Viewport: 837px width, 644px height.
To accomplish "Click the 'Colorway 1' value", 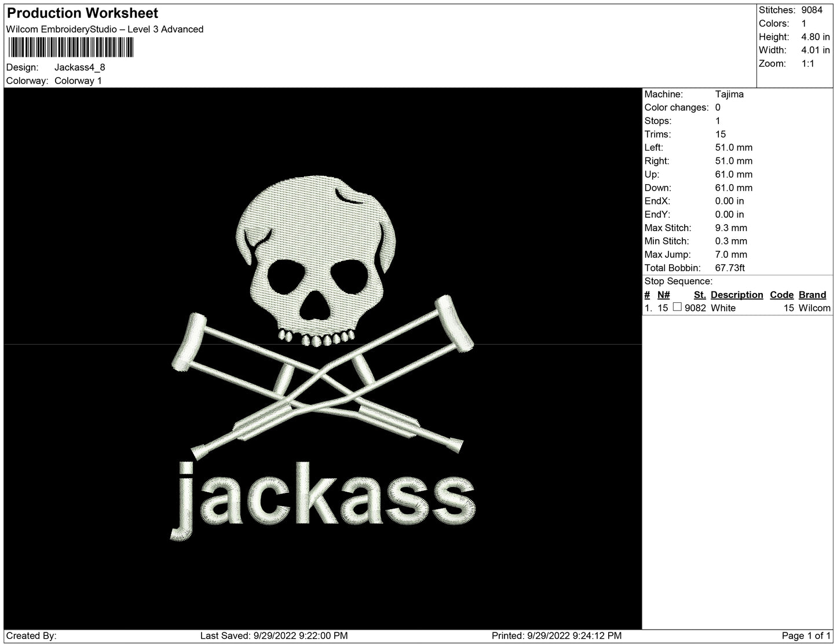I will [x=78, y=80].
